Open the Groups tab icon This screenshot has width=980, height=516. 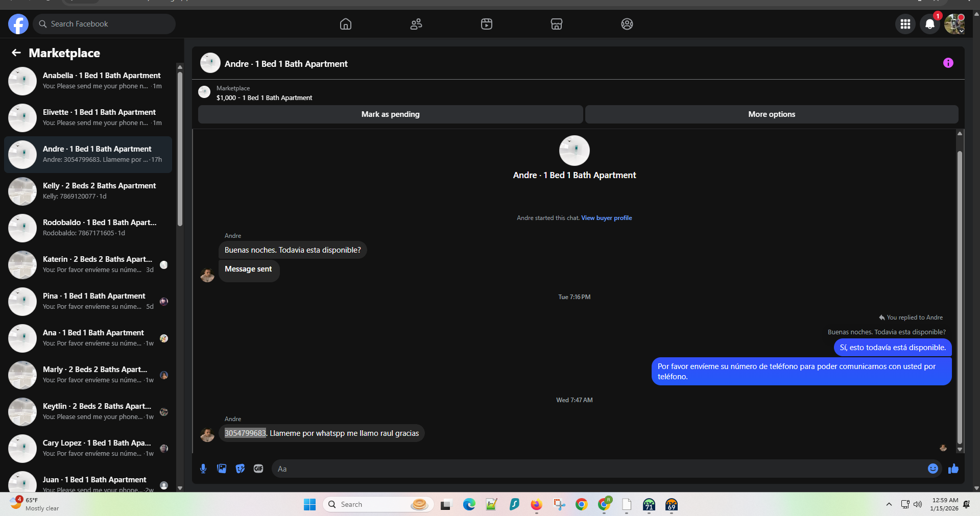(x=627, y=24)
